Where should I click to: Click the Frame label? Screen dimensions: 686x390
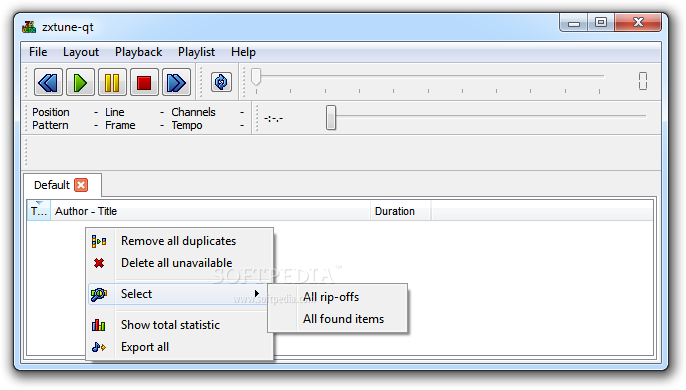pyautogui.click(x=120, y=125)
